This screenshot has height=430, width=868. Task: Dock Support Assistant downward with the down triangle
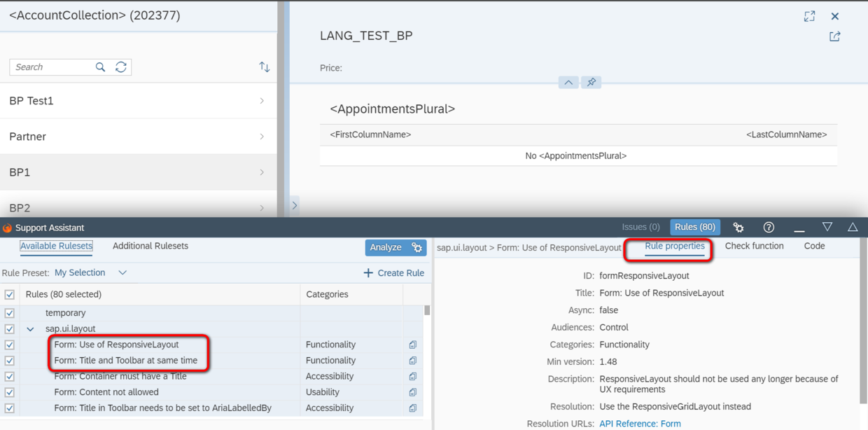pyautogui.click(x=827, y=227)
